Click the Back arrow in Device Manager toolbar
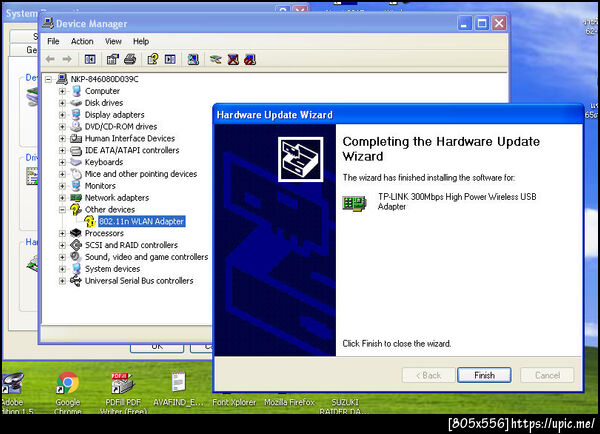This screenshot has width=600, height=434. coord(50,59)
